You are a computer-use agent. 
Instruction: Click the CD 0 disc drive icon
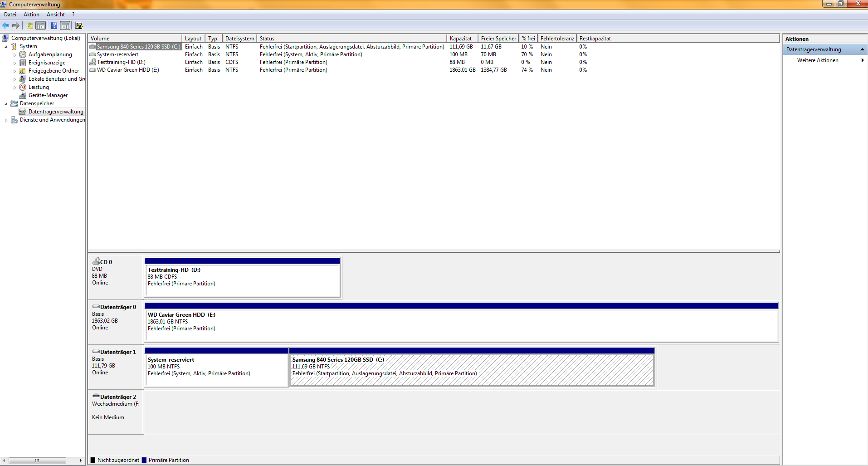tap(96, 261)
